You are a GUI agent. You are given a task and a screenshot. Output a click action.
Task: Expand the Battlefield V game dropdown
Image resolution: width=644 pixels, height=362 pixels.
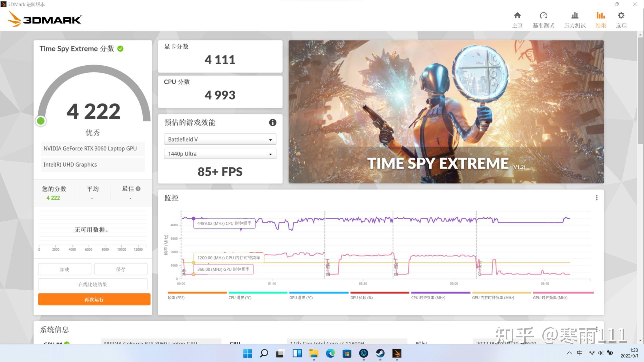coord(220,139)
